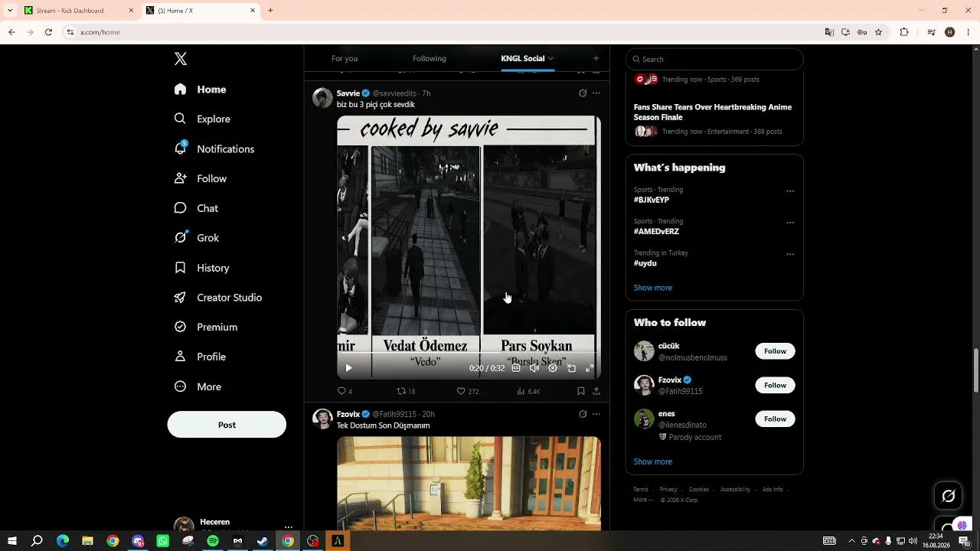The image size is (980, 551).
Task: Add a new timeline tab with plus
Action: click(x=596, y=58)
